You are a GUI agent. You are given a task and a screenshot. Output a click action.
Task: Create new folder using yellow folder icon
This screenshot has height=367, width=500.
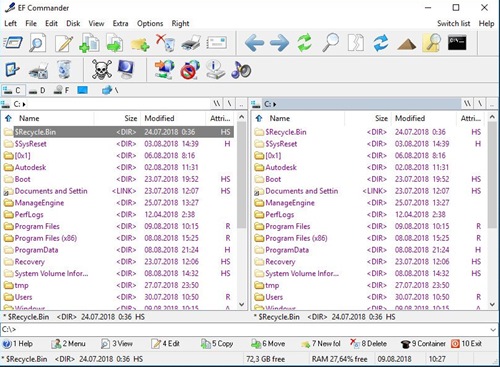(x=140, y=44)
